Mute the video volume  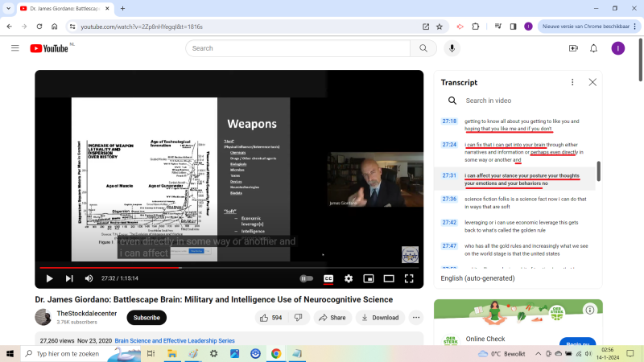pyautogui.click(x=89, y=278)
